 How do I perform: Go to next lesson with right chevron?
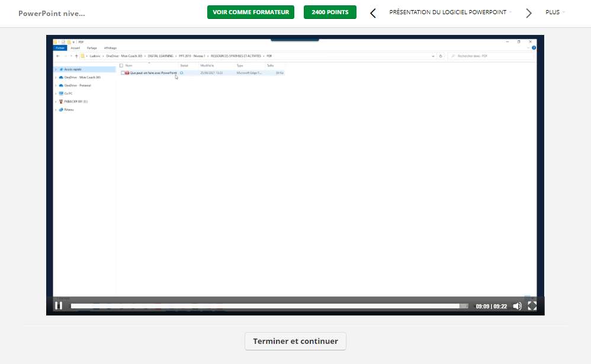[528, 13]
